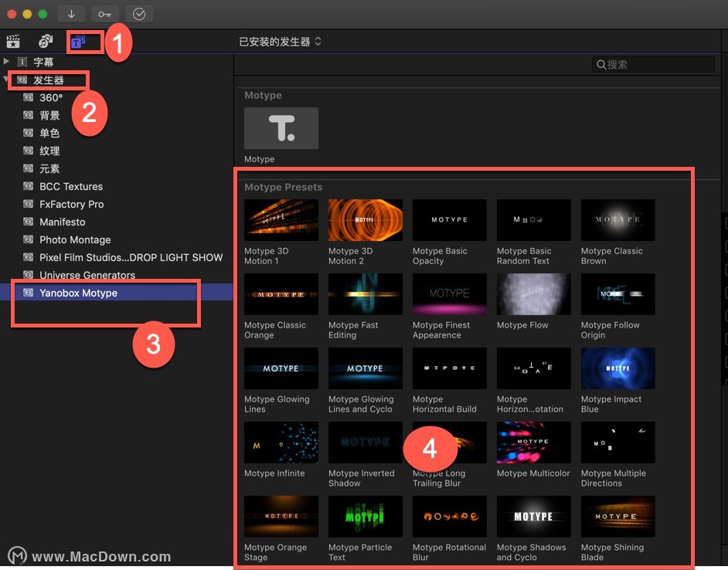
Task: Select the Motype Shadows and Cyclo preset
Action: (x=534, y=517)
